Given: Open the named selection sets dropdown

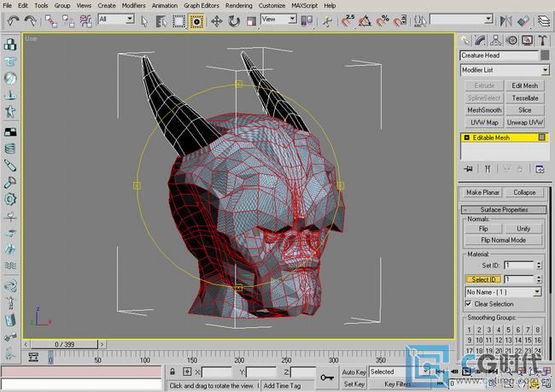Looking at the screenshot, I should 462,19.
